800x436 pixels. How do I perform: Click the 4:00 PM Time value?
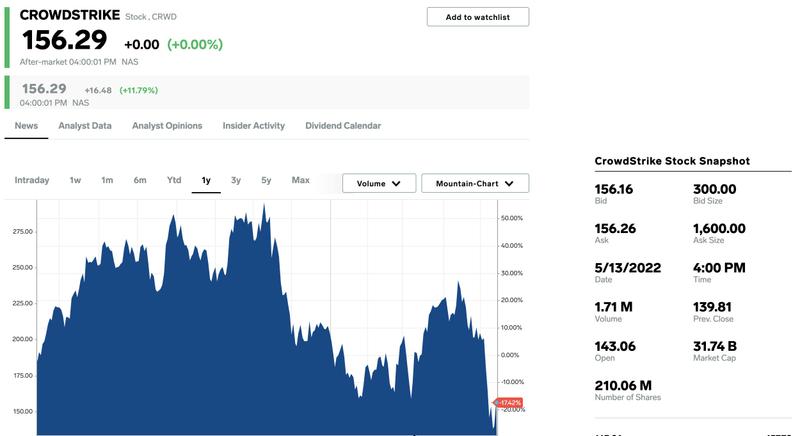click(x=719, y=268)
